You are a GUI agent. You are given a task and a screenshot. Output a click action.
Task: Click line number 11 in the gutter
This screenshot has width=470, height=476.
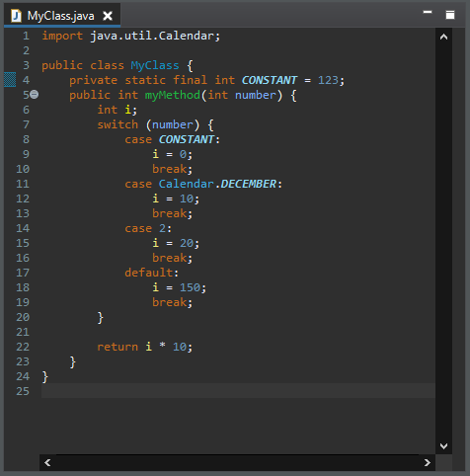(x=23, y=184)
